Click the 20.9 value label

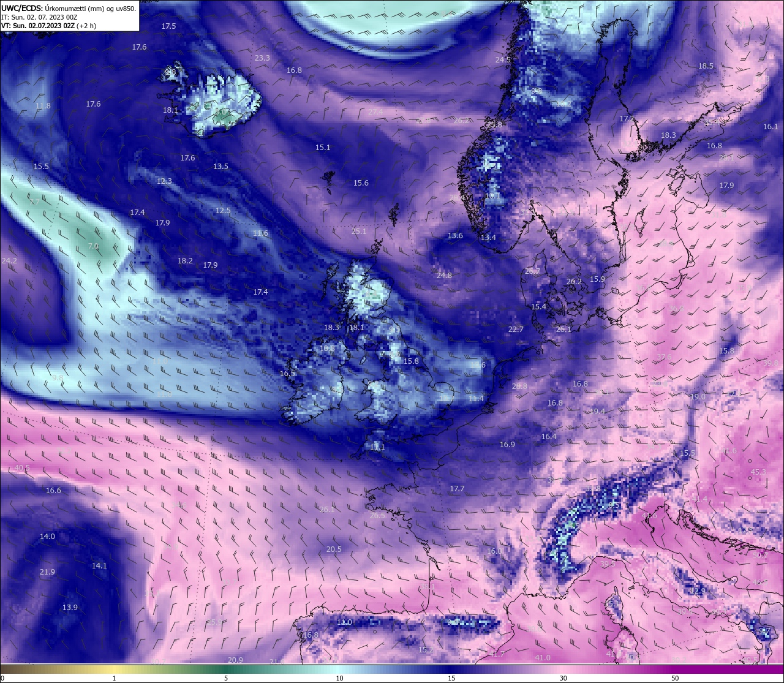tap(235, 660)
